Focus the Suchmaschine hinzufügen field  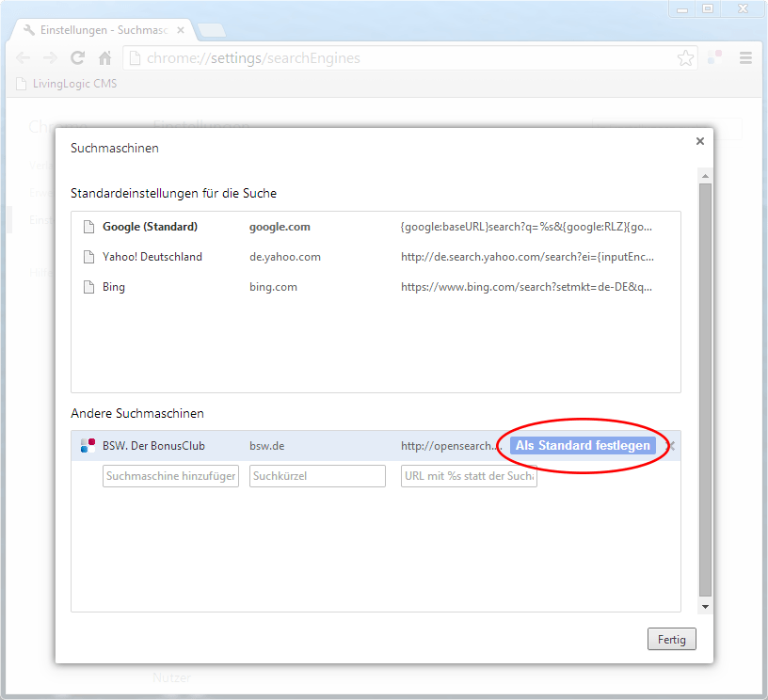(170, 476)
